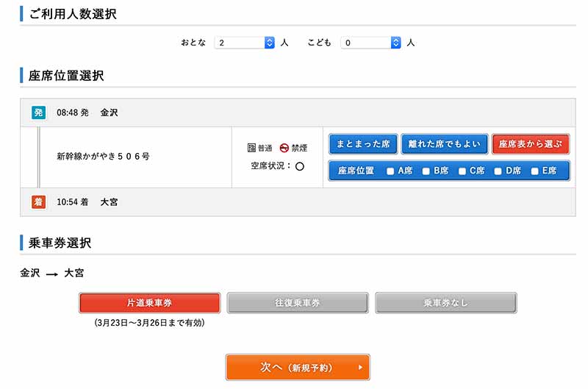
Task: Check the A席 seat position checkbox
Action: [x=390, y=171]
